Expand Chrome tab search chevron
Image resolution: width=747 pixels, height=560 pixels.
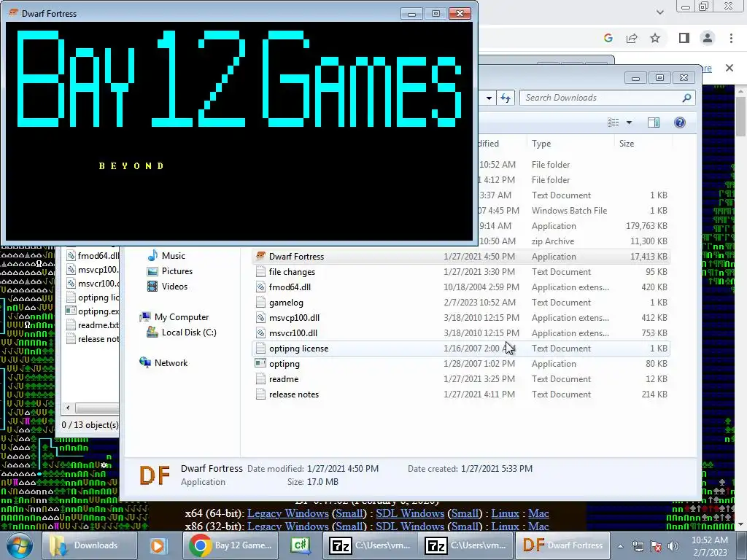[x=659, y=12]
